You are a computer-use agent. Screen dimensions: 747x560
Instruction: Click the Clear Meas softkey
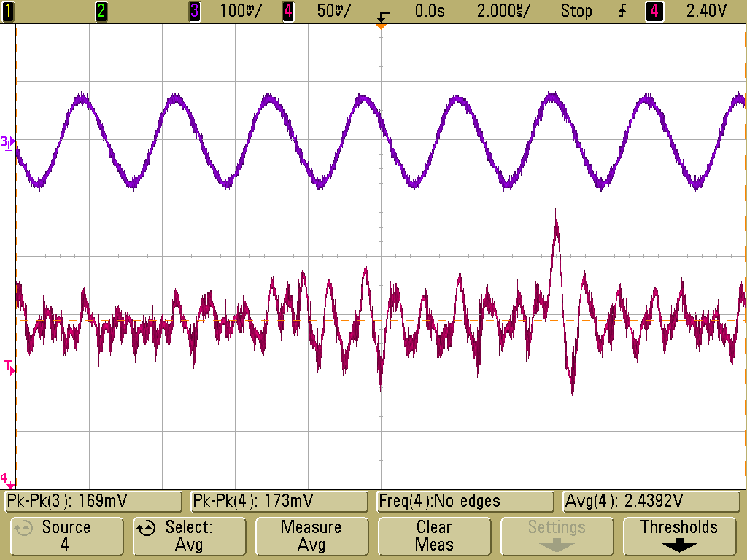(x=434, y=536)
